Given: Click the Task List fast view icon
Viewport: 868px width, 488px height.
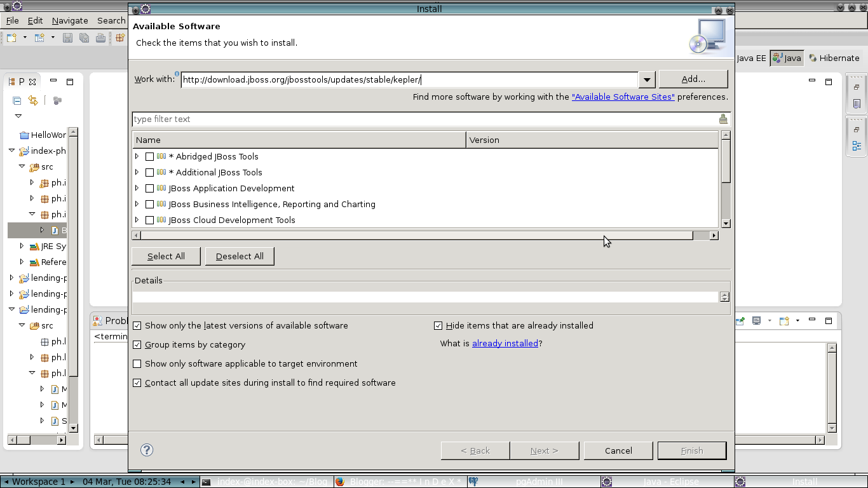Looking at the screenshot, I should click(x=857, y=104).
